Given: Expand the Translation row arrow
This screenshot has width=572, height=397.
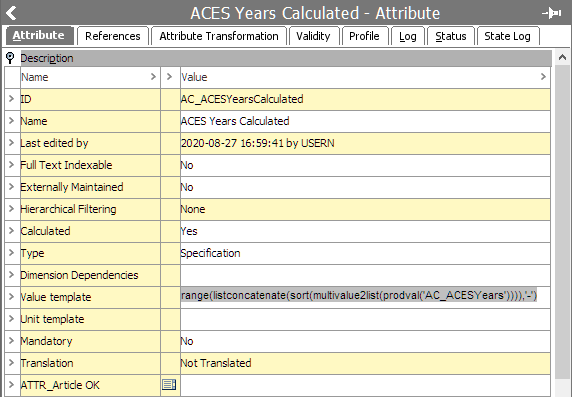Looking at the screenshot, I should (x=11, y=362).
